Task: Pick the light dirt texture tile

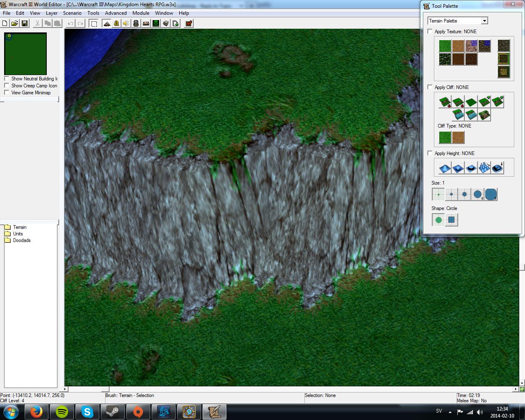Action: (458, 46)
